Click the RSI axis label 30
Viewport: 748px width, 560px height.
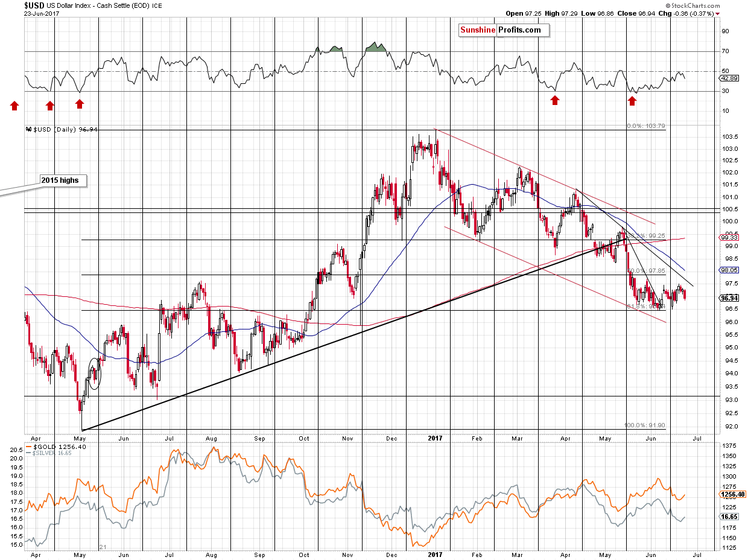click(x=726, y=91)
